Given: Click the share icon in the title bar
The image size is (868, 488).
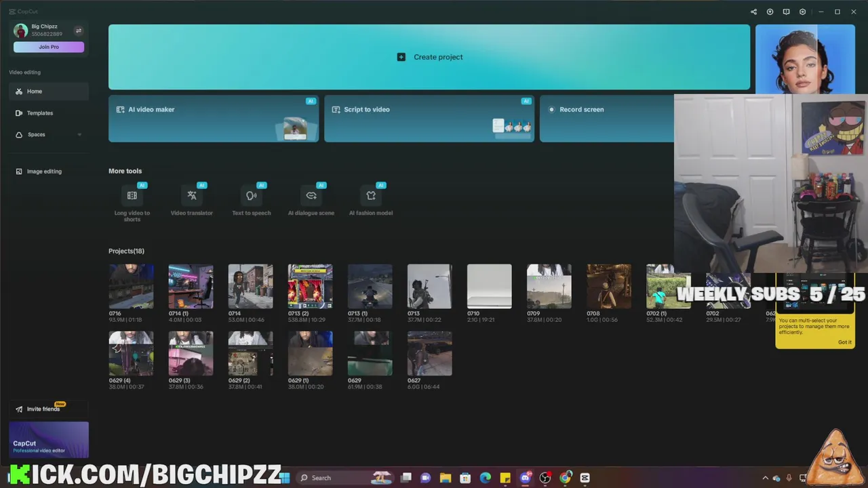Looking at the screenshot, I should tap(753, 12).
